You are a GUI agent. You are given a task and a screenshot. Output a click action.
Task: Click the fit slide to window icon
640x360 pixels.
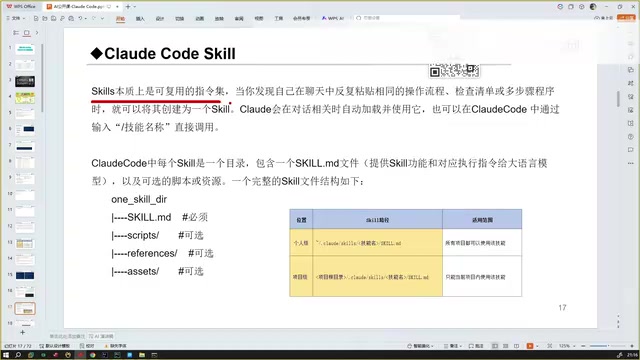pyautogui.click(x=550, y=346)
